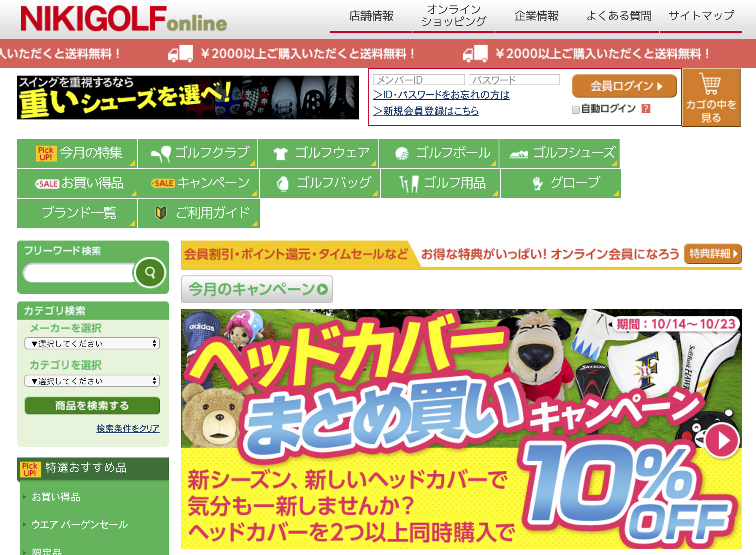Click the Pick UP badge beside 特選おすすめ品
Viewport: 756px width, 555px height.
[x=30, y=469]
